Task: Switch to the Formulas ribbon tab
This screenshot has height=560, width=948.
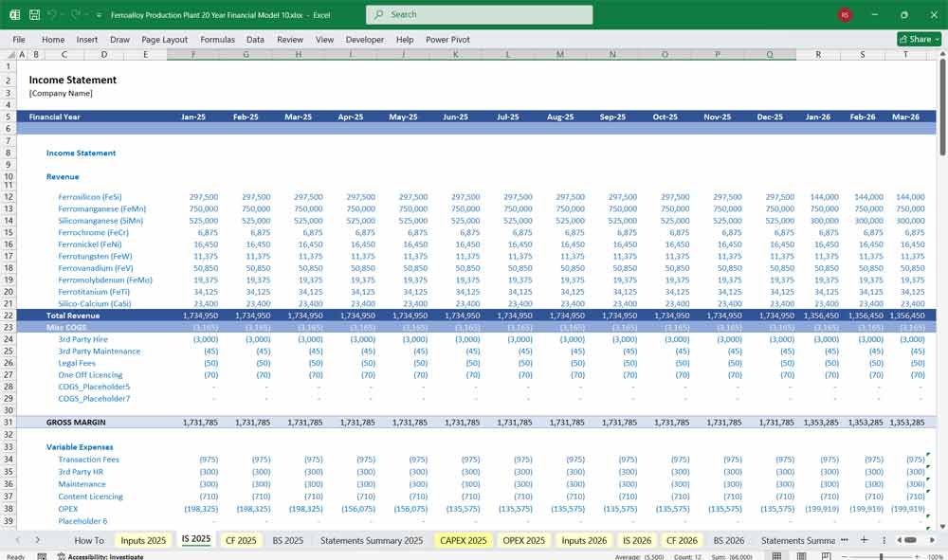Action: pyautogui.click(x=217, y=40)
